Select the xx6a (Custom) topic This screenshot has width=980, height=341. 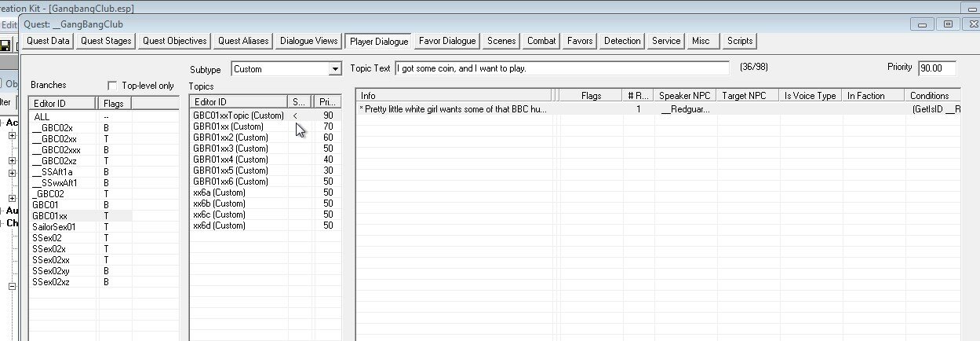(265, 192)
